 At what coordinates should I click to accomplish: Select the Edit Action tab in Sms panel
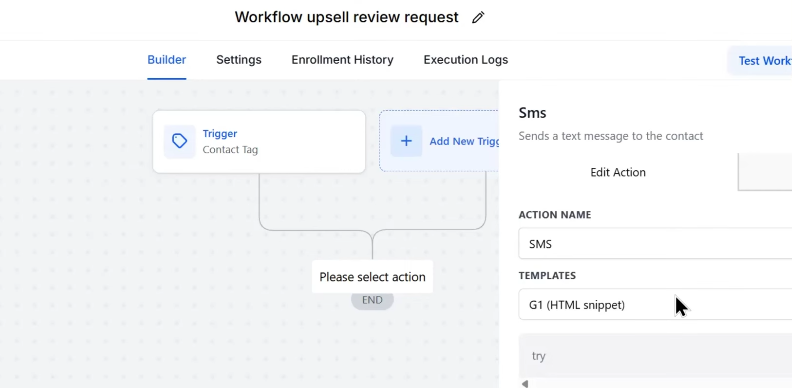click(x=618, y=172)
